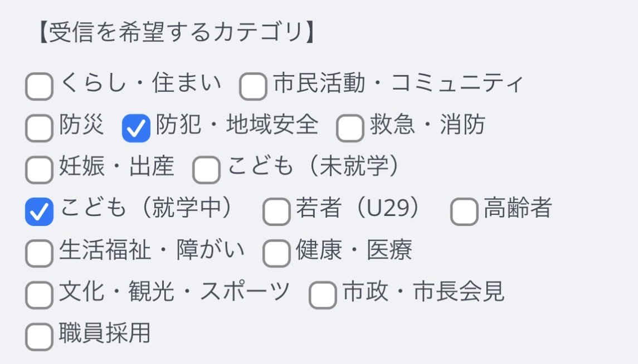This screenshot has height=364, width=638.
Task: Check the 妊娠・出産 category box
Action: (x=39, y=170)
